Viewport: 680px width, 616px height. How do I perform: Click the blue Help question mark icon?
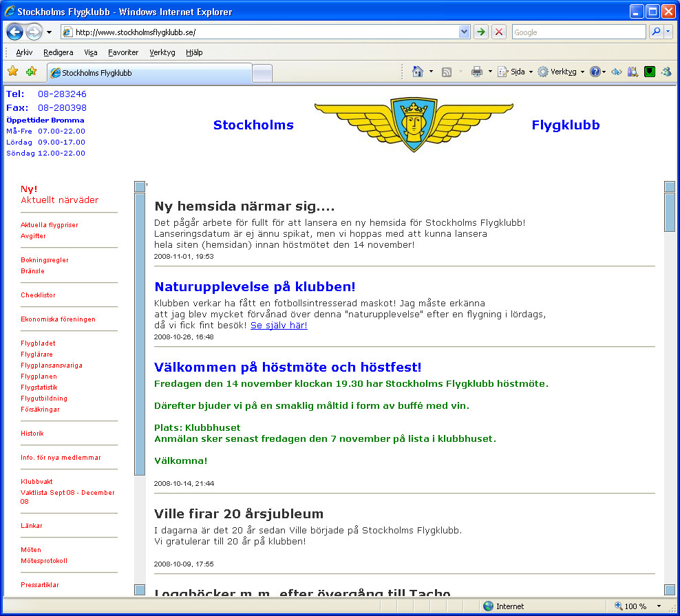[x=595, y=72]
